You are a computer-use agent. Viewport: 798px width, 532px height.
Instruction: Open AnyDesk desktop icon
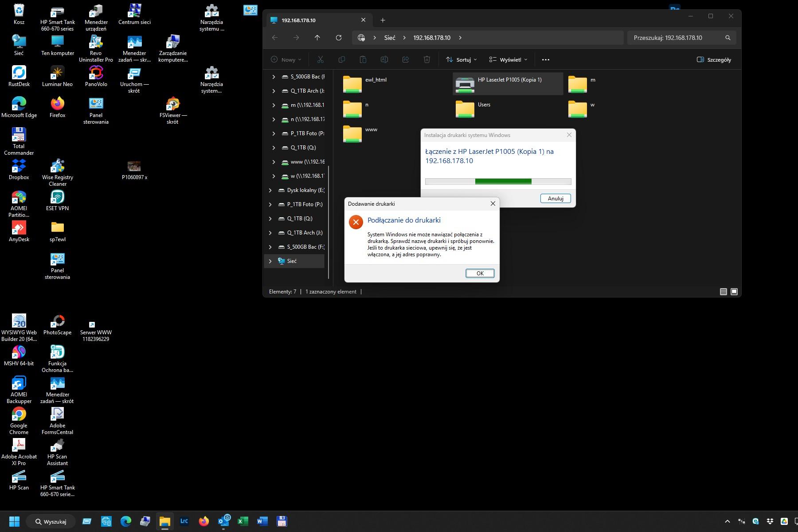pyautogui.click(x=19, y=231)
